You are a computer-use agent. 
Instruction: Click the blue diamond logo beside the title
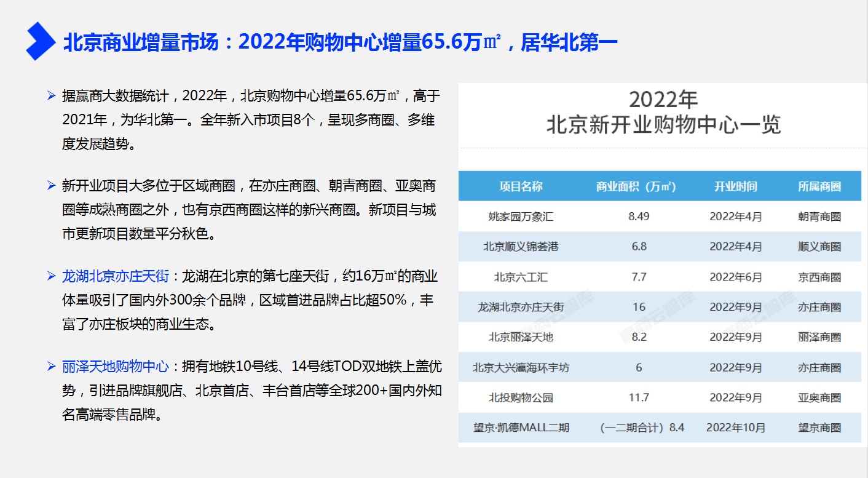tap(41, 41)
